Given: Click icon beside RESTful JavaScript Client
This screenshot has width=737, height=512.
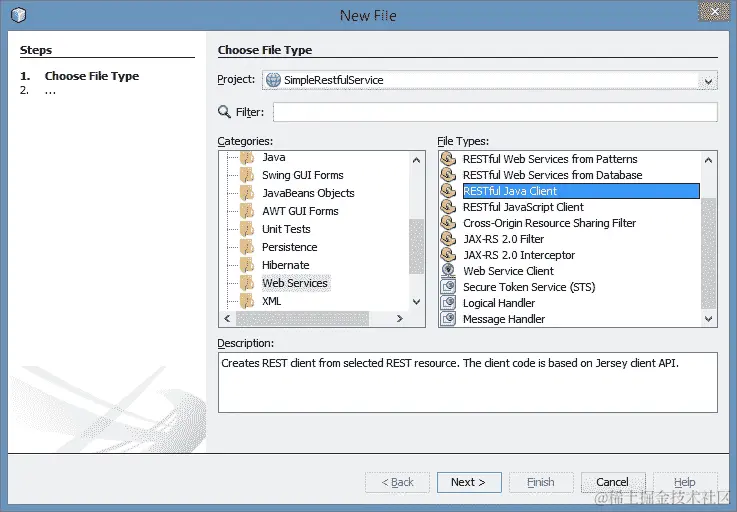Looking at the screenshot, I should tap(448, 207).
